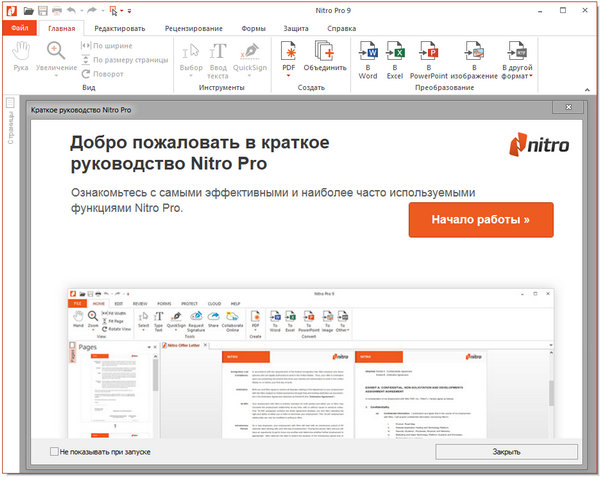Open the Файл menu tab
This screenshot has width=600, height=477.
(x=20, y=28)
